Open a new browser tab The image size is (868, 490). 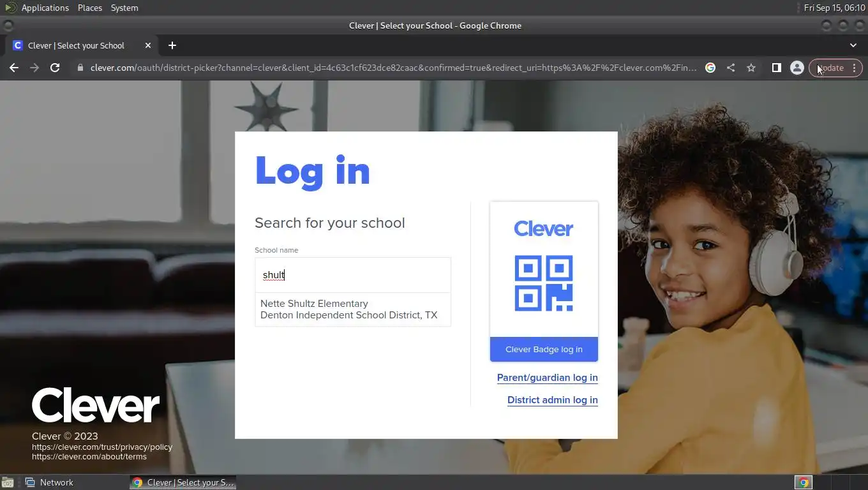(172, 45)
